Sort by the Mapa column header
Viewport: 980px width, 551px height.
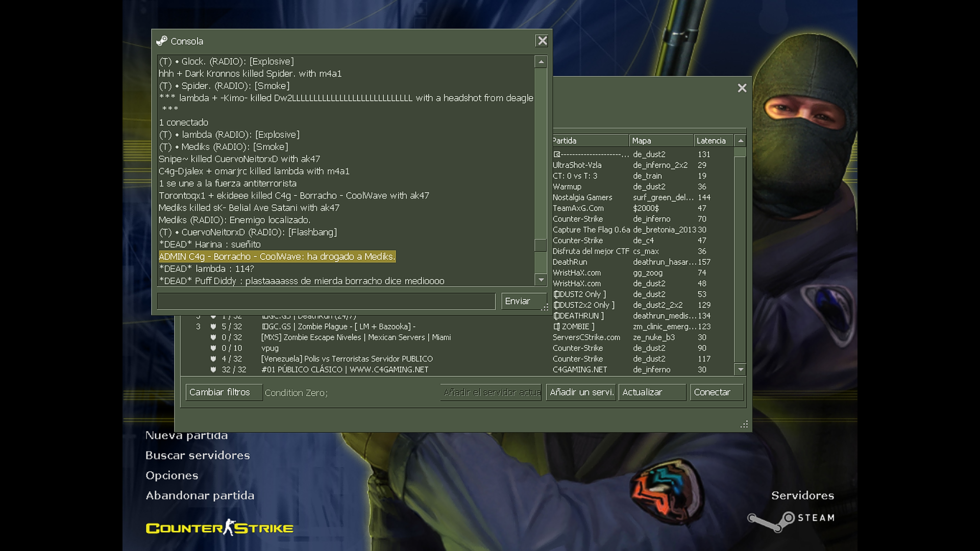coord(661,141)
